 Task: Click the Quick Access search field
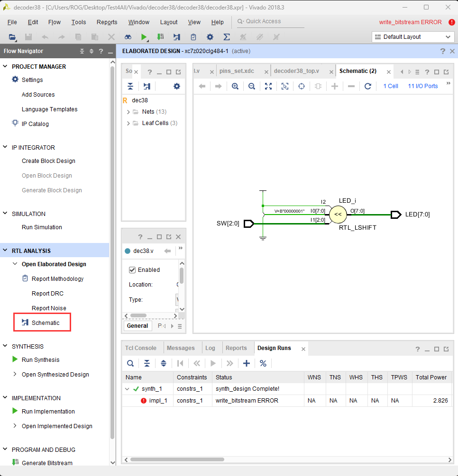click(270, 21)
